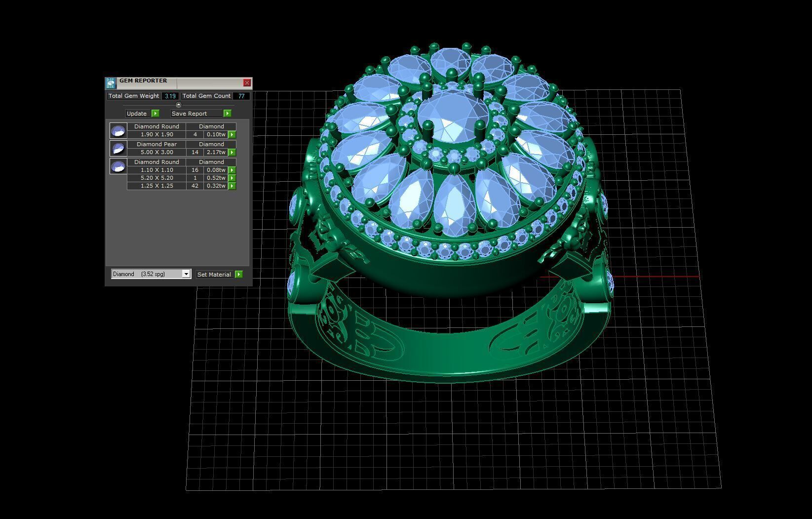Select the Diamond Pear gem thumbnail
The height and width of the screenshot is (519, 812).
point(118,149)
